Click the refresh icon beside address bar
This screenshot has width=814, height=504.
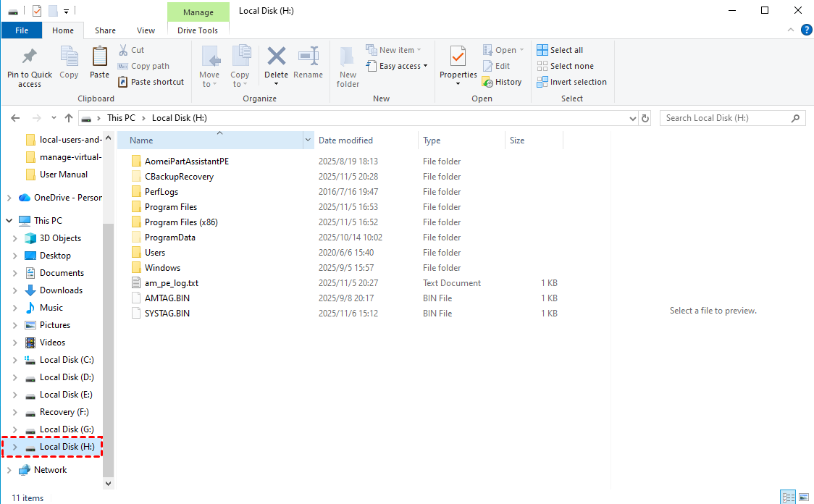[646, 118]
